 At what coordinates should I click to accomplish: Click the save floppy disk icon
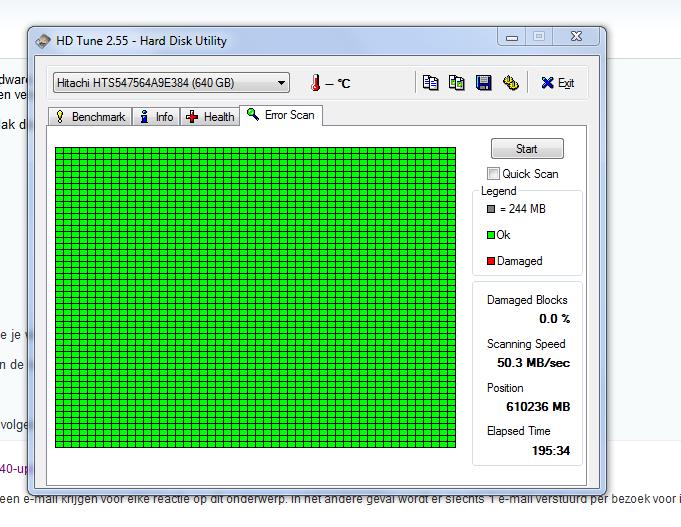click(483, 83)
